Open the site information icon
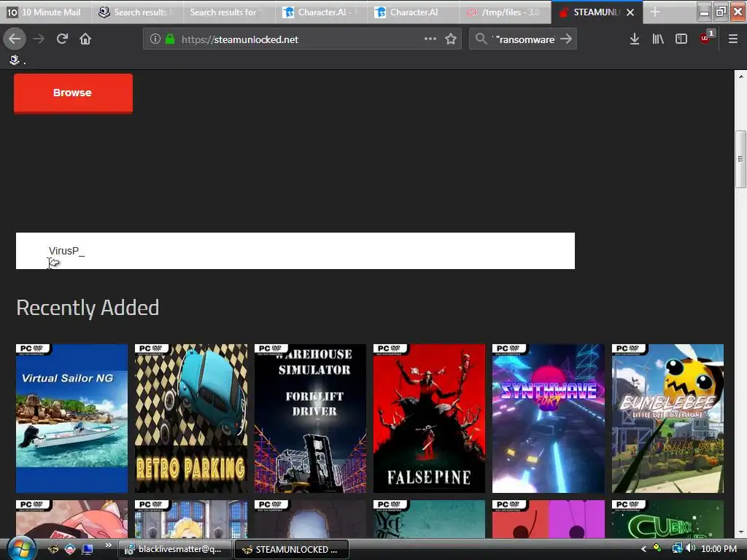The width and height of the screenshot is (747, 560). tap(155, 39)
